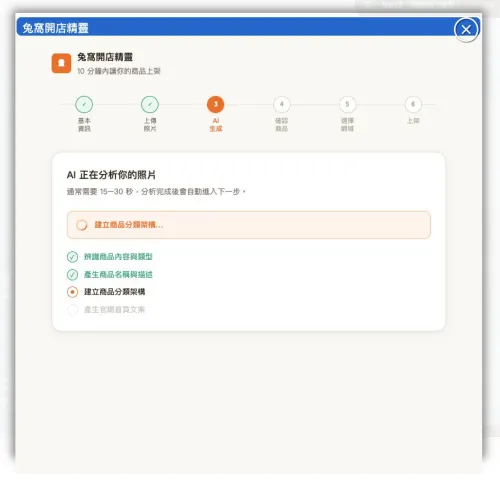
Task: Select the active step 3 AI 生成
Action: coord(216,104)
